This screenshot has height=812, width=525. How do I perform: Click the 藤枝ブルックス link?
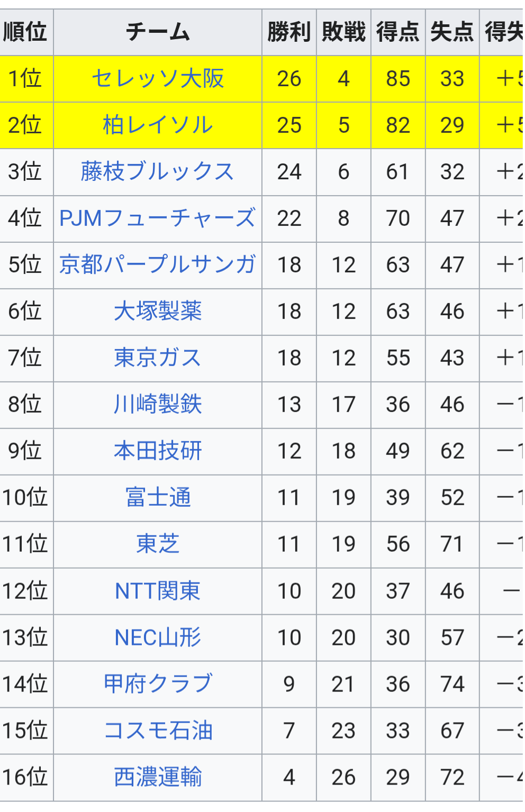pos(157,172)
